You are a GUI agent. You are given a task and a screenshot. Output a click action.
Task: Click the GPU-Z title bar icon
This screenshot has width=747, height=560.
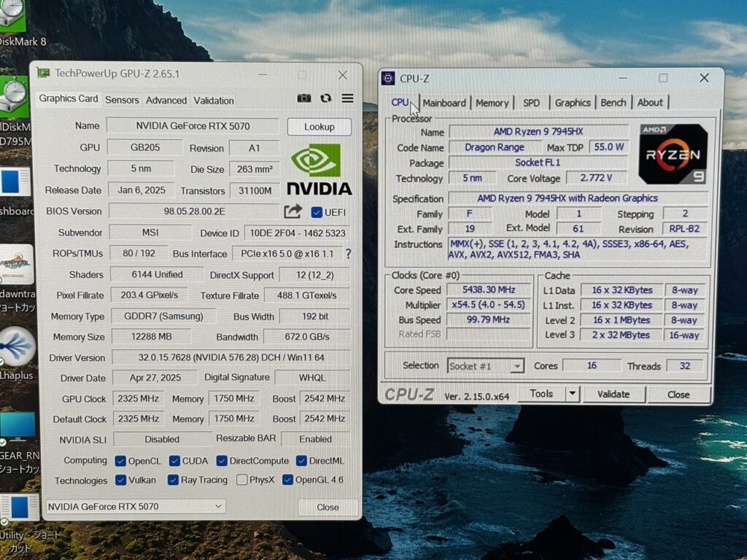tap(43, 73)
